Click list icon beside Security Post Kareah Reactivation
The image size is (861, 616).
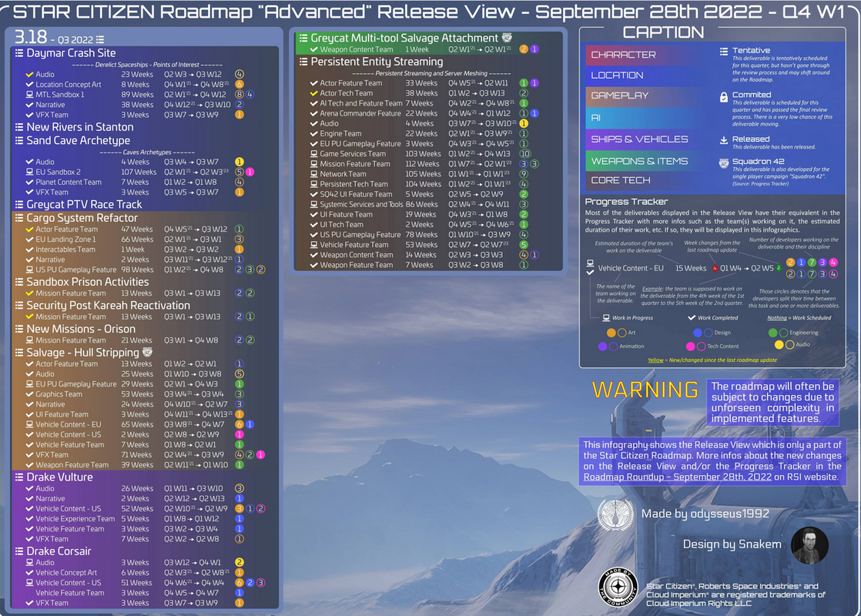[x=19, y=305]
